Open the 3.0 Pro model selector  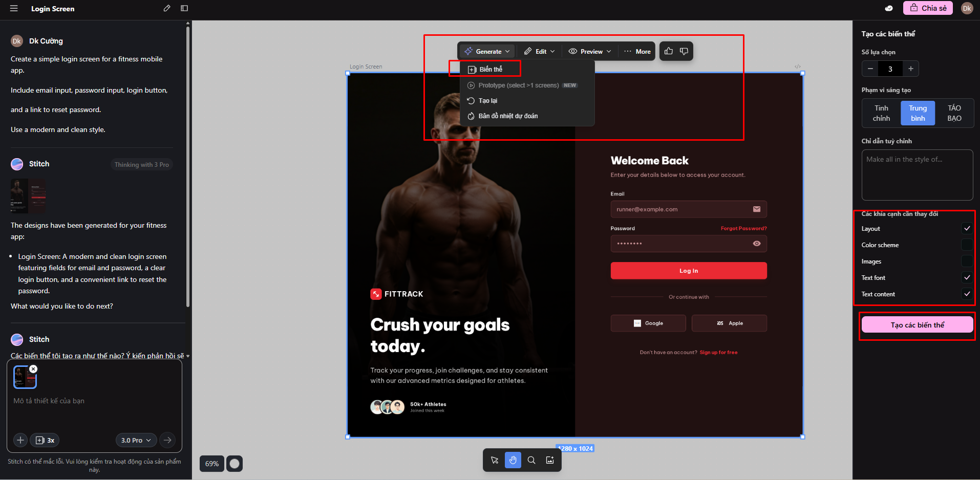(x=136, y=440)
